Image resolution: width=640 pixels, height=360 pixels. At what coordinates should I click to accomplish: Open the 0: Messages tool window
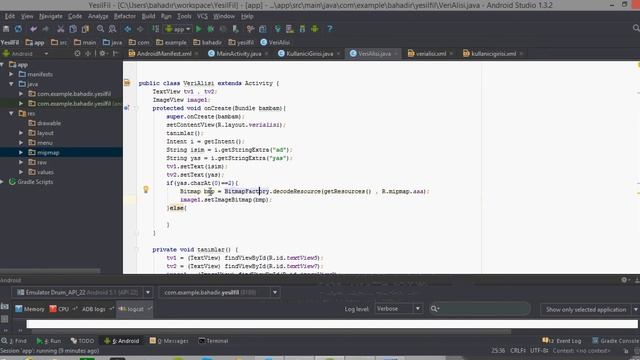click(x=169, y=341)
